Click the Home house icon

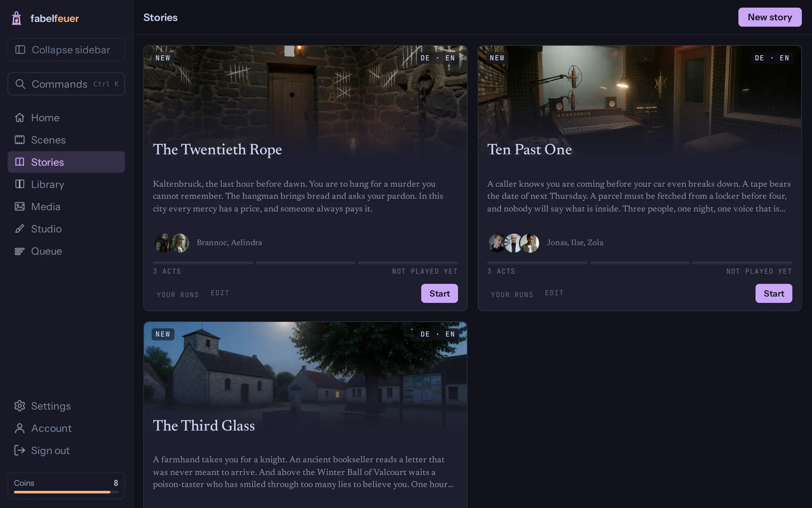click(x=19, y=117)
